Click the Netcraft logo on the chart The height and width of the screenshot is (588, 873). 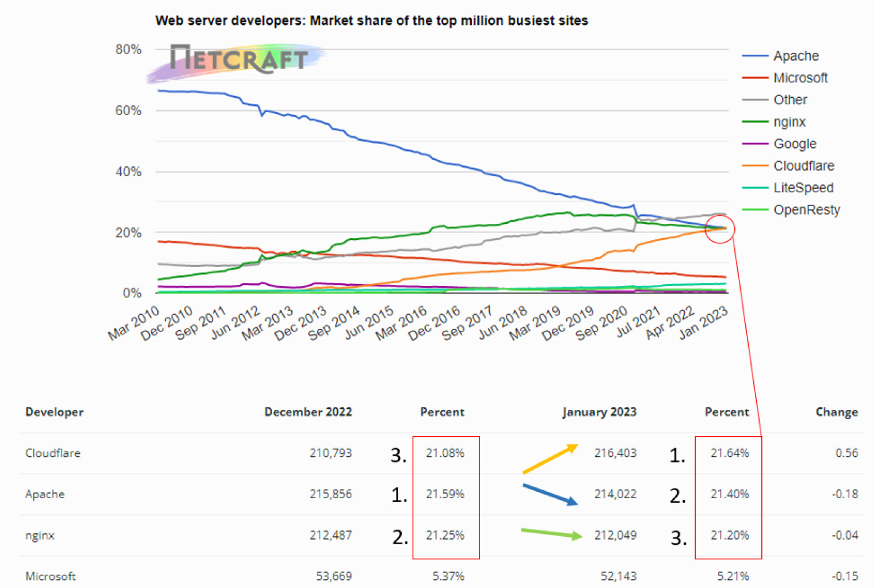tap(238, 59)
